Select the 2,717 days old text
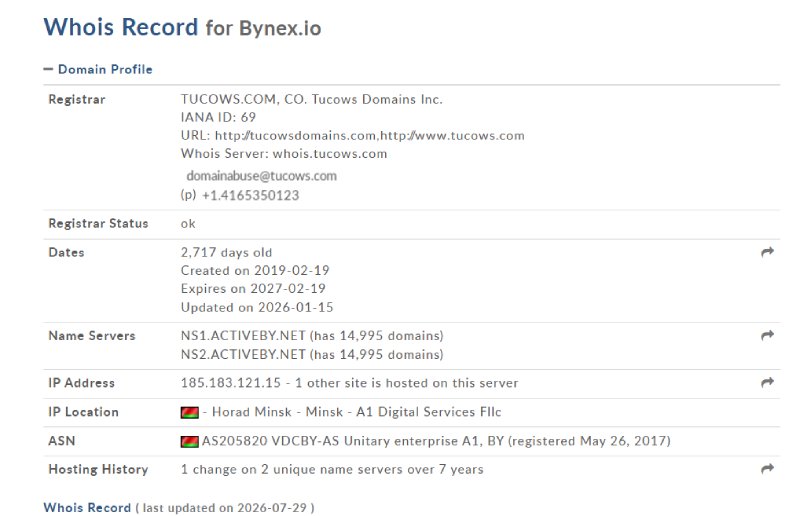 click(226, 253)
